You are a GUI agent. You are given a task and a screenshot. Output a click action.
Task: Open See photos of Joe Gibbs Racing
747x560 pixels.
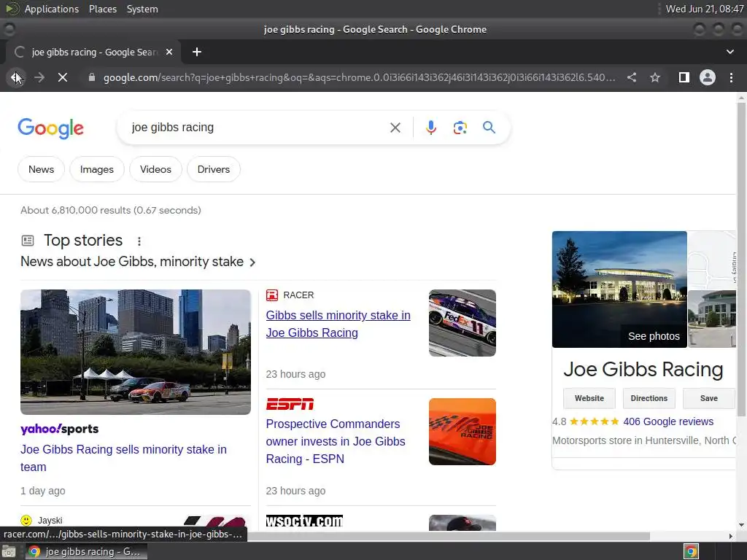[654, 336]
